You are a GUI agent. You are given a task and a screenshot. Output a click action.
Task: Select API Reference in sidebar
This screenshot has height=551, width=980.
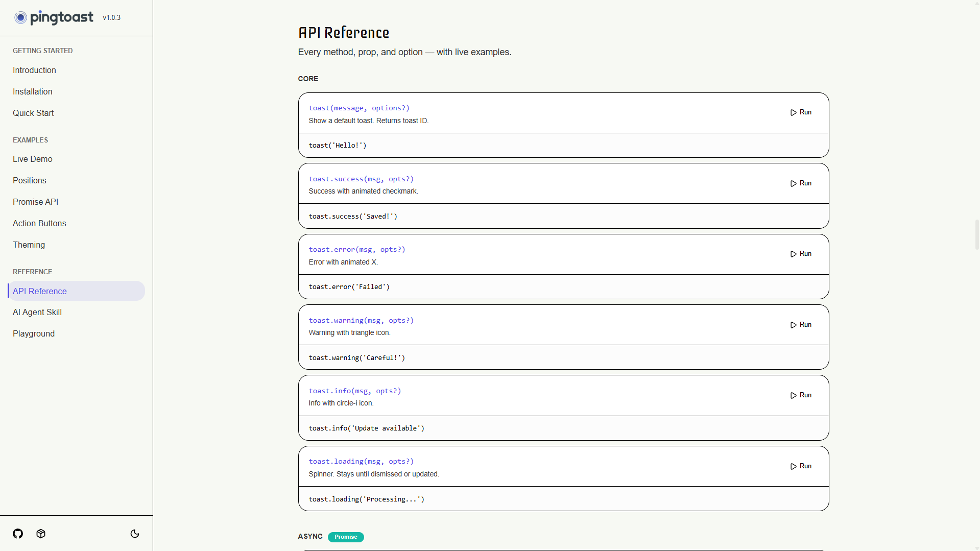(x=77, y=291)
